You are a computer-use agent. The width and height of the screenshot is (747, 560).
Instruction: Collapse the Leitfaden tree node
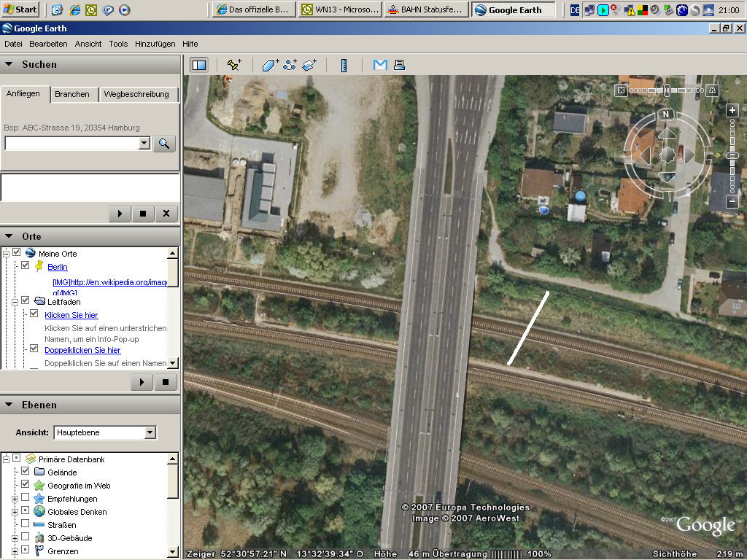pyautogui.click(x=15, y=302)
